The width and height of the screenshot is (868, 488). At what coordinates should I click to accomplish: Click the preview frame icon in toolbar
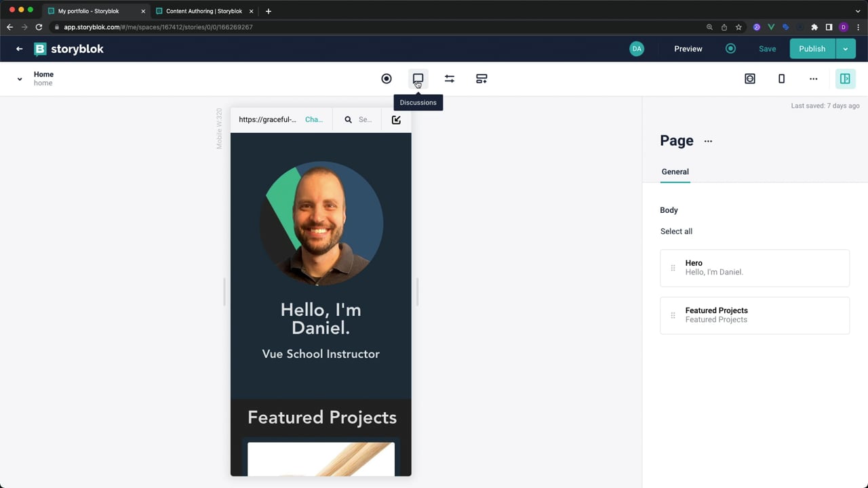[750, 79]
